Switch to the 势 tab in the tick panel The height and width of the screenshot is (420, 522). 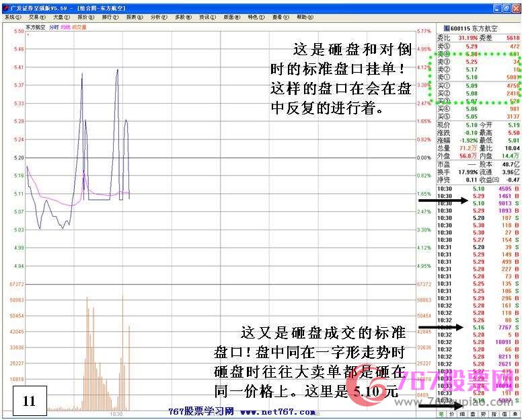click(x=484, y=414)
